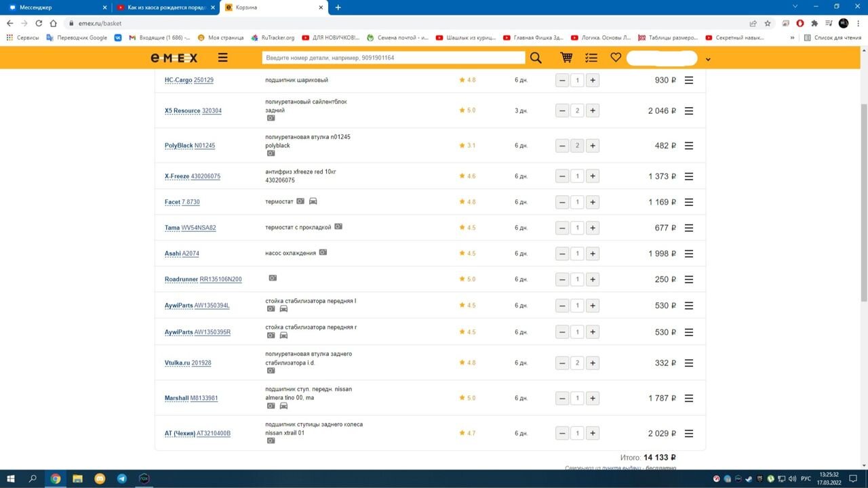Open the shopping cart icon in the header
868x488 pixels.
point(566,58)
